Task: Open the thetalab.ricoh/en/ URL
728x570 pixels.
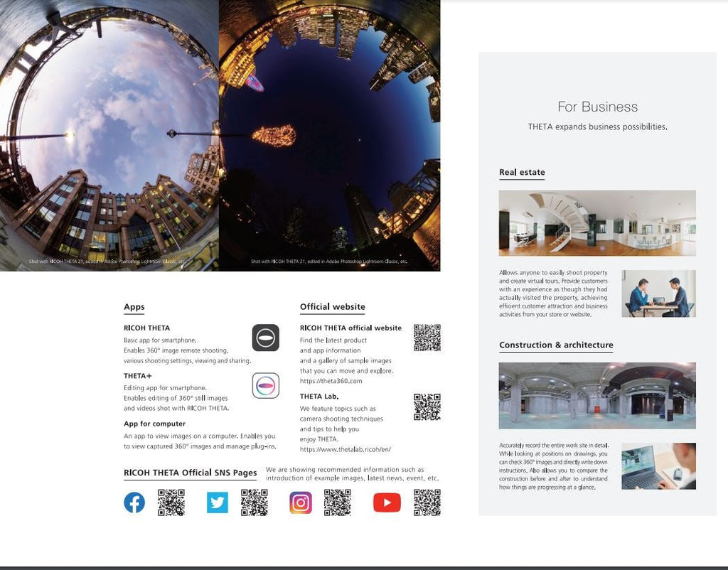Action: click(x=346, y=449)
